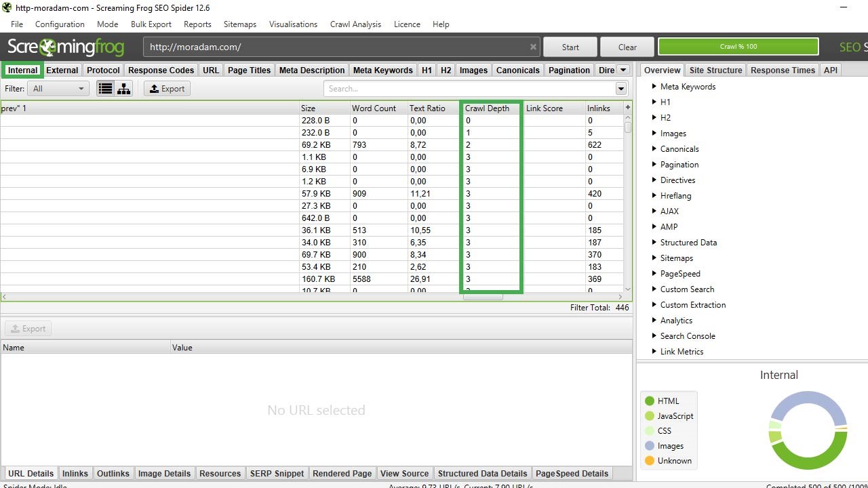Click the orange Unknown legend swatch
The width and height of the screenshot is (868, 488).
click(x=650, y=461)
